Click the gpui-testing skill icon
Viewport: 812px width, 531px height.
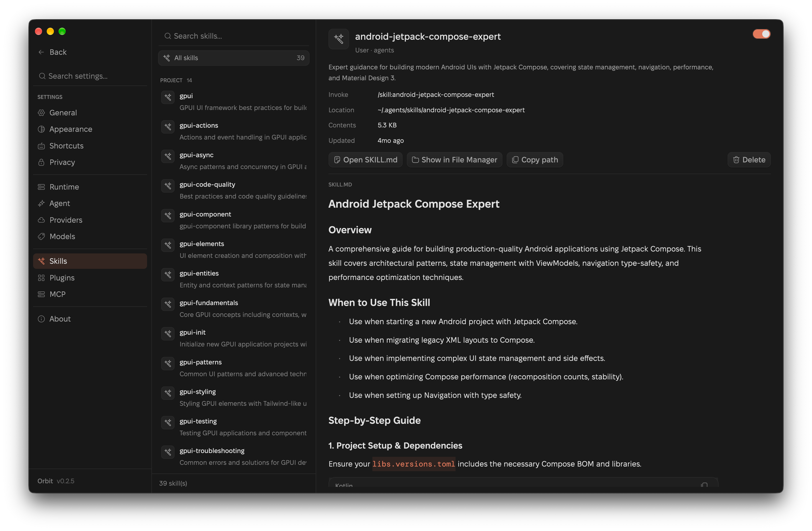(x=168, y=422)
